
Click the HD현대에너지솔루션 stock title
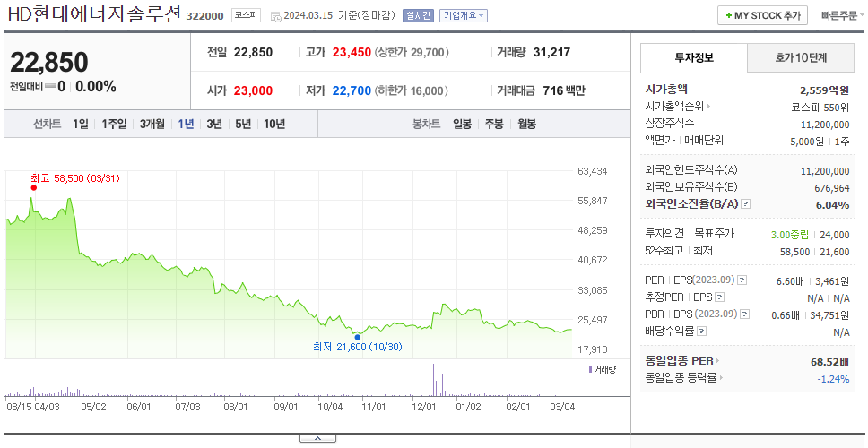pyautogui.click(x=94, y=14)
